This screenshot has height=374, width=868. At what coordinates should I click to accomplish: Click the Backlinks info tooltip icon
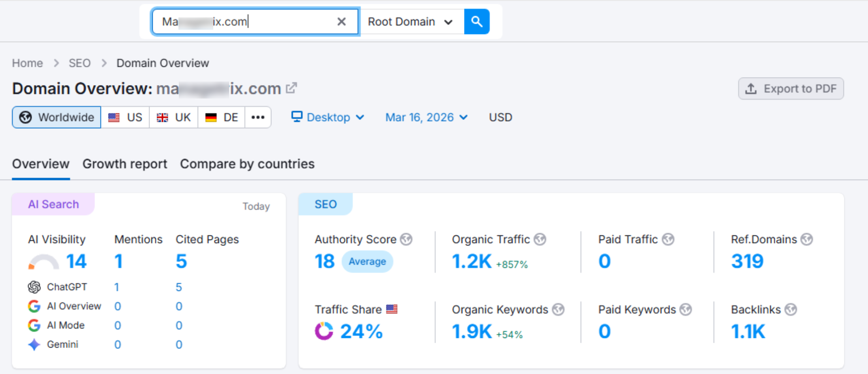791,309
